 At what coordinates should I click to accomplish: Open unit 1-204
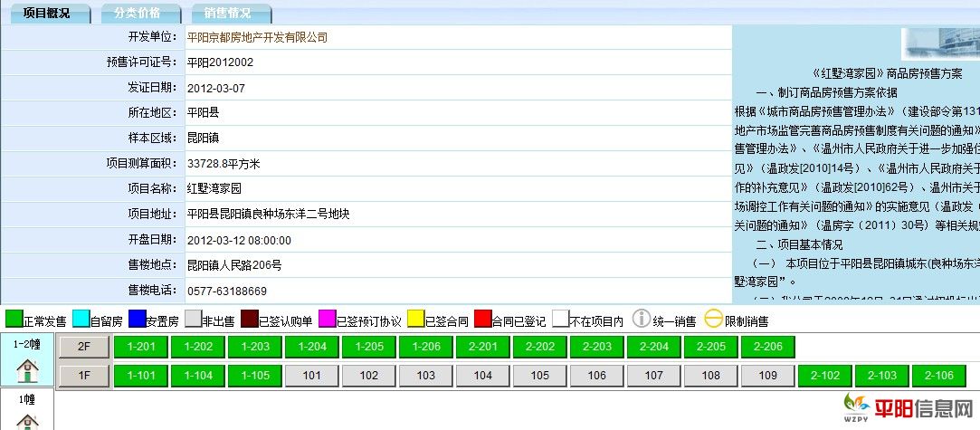click(x=312, y=347)
